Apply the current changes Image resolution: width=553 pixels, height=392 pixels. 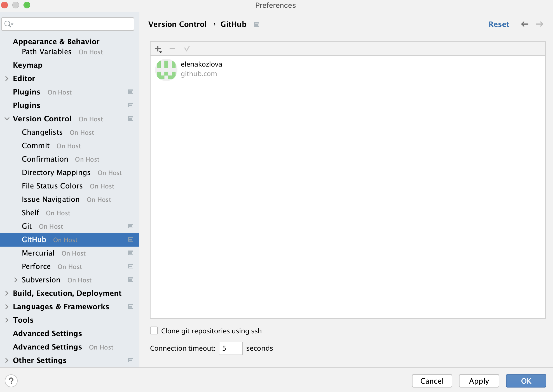(479, 381)
